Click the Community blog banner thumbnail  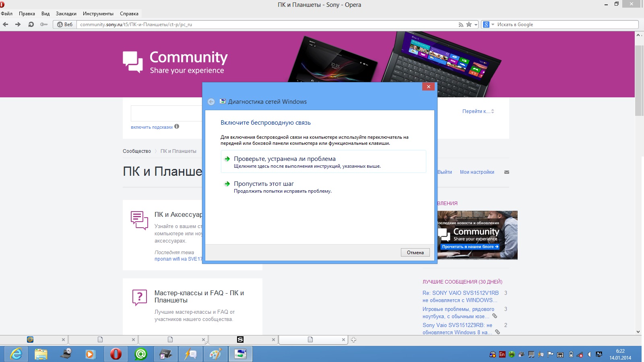477,235
